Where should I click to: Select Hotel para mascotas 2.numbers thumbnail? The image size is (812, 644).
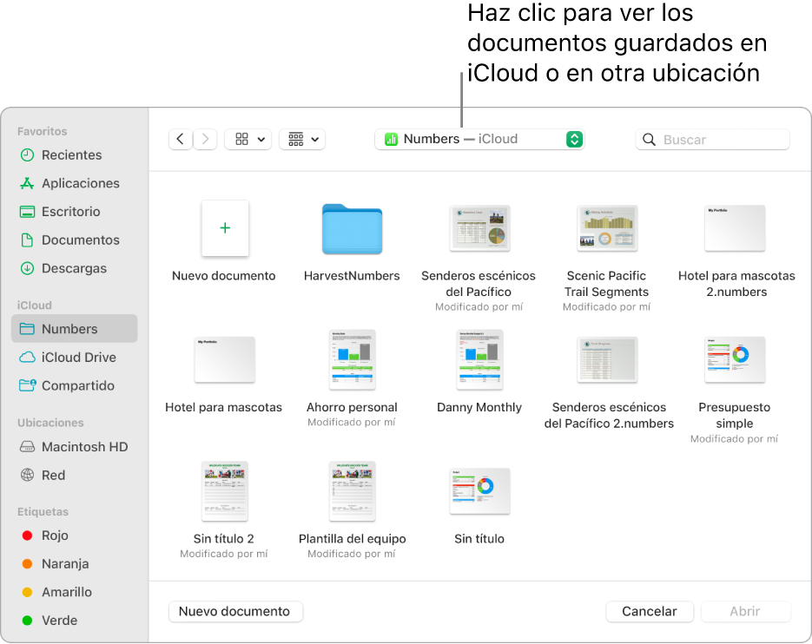(x=735, y=228)
